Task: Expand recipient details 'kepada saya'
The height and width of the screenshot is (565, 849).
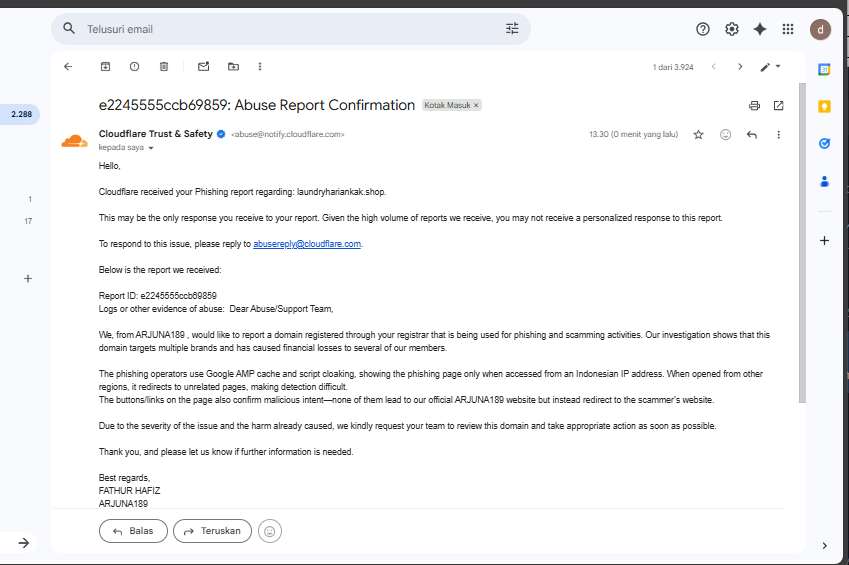Action: [x=151, y=148]
